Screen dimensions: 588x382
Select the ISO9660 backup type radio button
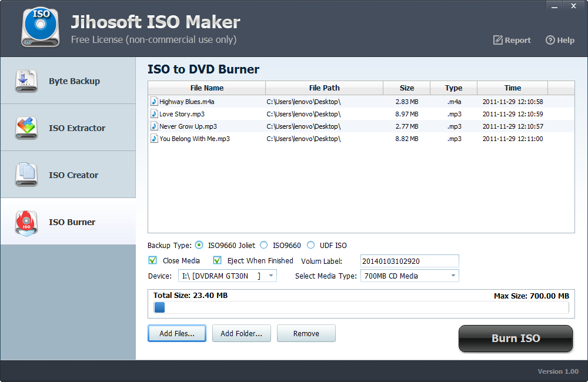pos(264,245)
